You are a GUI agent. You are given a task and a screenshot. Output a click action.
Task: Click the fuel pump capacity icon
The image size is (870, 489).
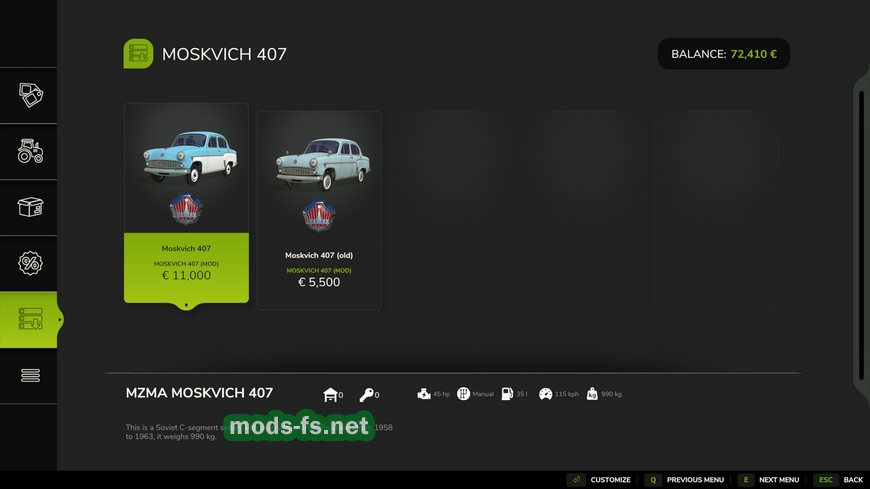pos(507,394)
